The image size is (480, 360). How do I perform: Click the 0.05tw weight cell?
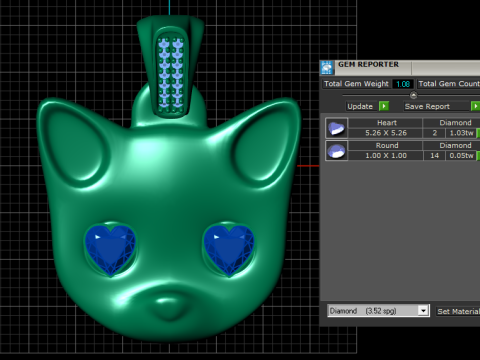(461, 156)
